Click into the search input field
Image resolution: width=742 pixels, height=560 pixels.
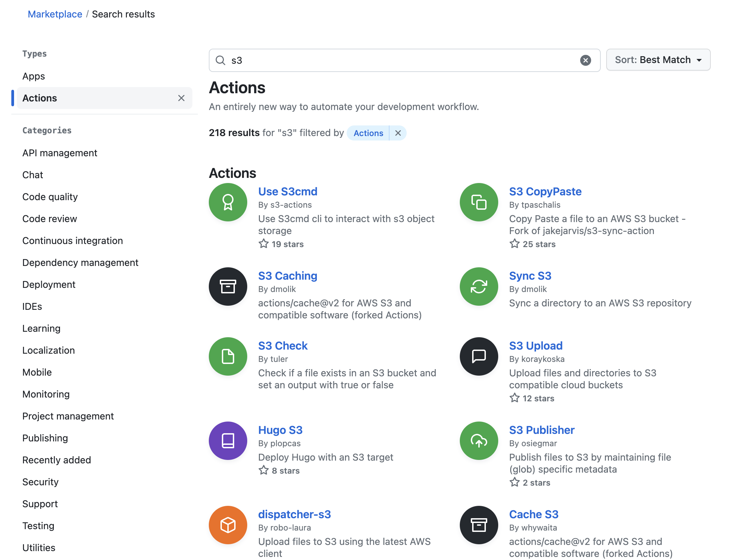[377, 60]
